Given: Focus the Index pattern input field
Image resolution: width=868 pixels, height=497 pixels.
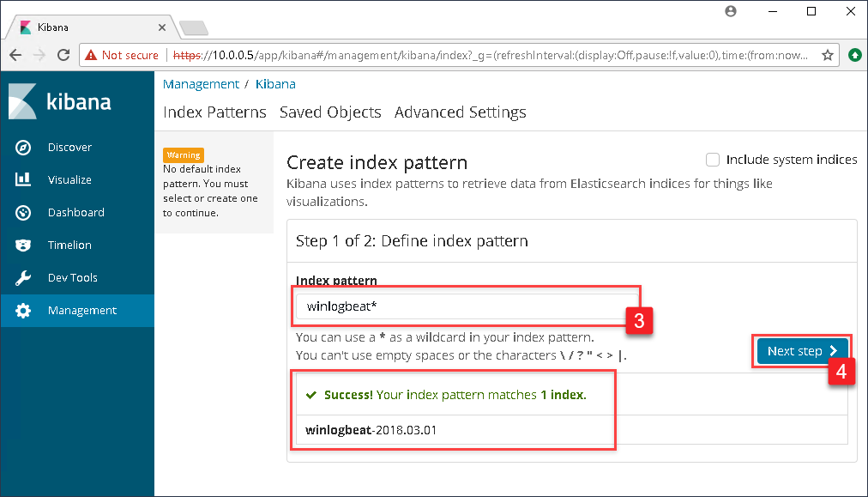Looking at the screenshot, I should pos(467,306).
